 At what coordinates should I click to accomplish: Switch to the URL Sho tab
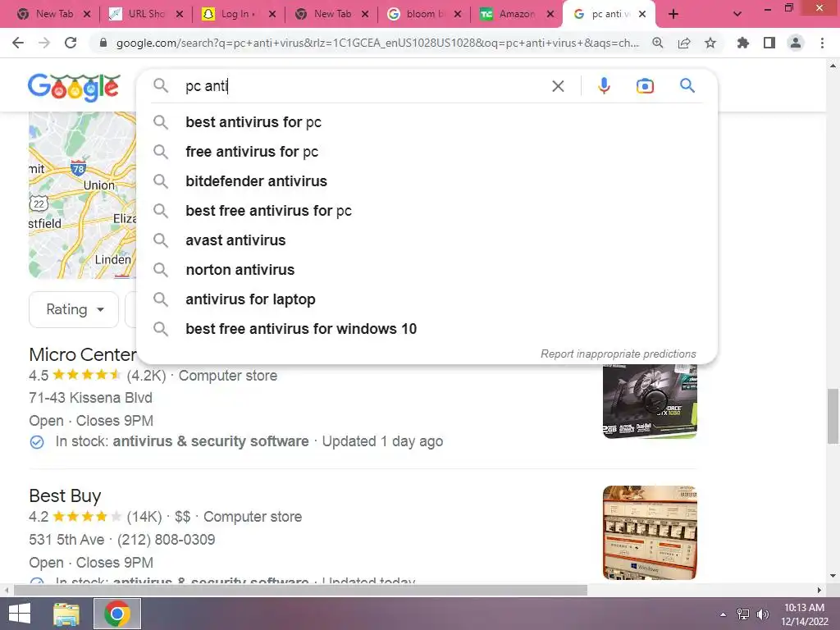pos(144,15)
